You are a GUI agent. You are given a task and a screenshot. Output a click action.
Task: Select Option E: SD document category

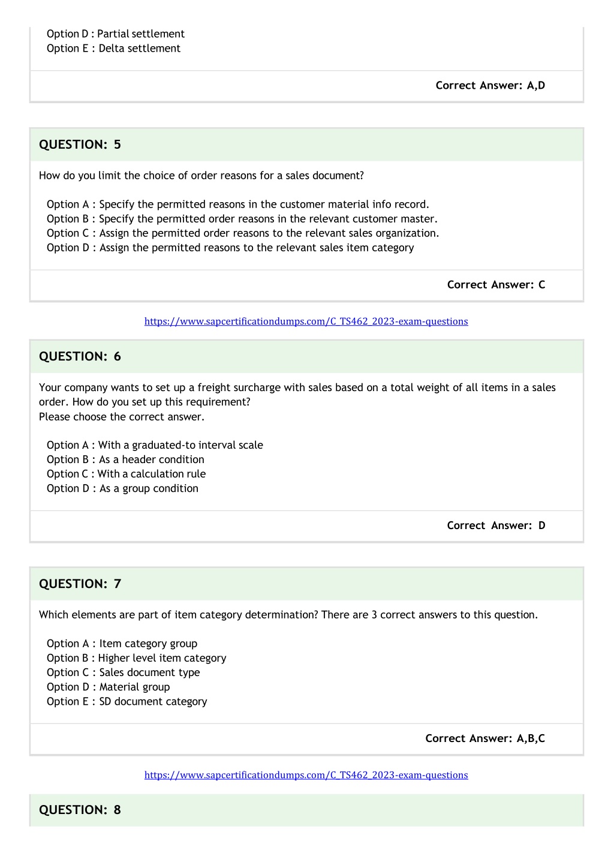pyautogui.click(x=127, y=701)
